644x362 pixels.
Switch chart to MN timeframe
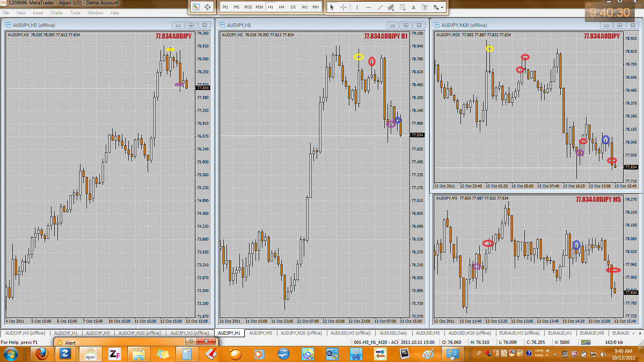[x=316, y=7]
